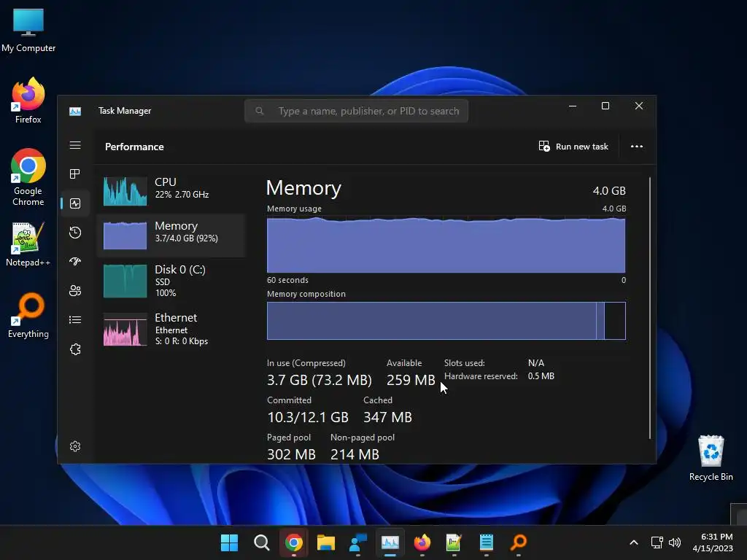Click the search magnifier icon in Task Manager
Screen dimensions: 747x560
pos(260,111)
